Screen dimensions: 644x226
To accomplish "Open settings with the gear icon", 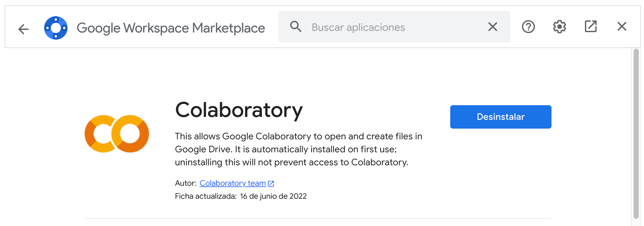I will point(560,27).
